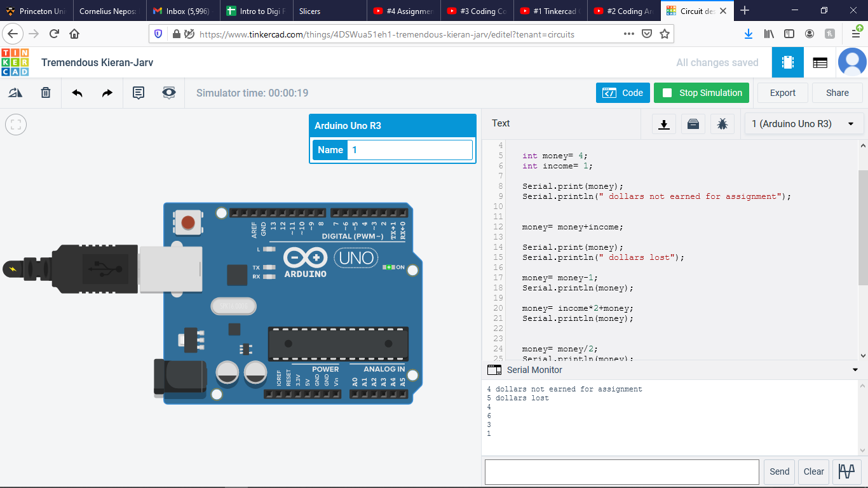The width and height of the screenshot is (868, 488).
Task: Click the code editor vertical scrollbar
Action: [x=863, y=228]
